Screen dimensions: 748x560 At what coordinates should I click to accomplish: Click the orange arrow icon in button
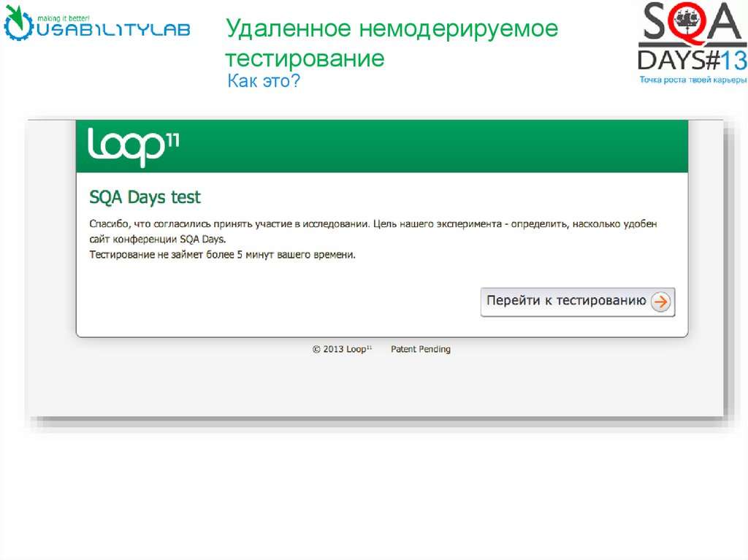(660, 302)
